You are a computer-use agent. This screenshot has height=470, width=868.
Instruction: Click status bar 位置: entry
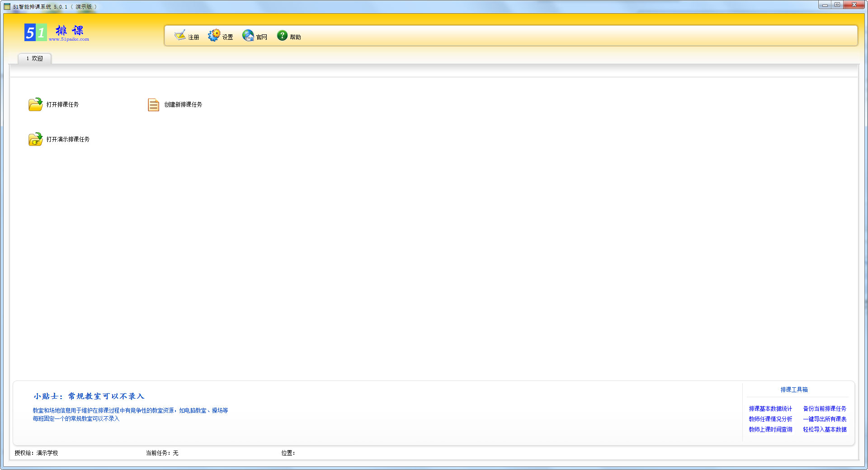[288, 453]
